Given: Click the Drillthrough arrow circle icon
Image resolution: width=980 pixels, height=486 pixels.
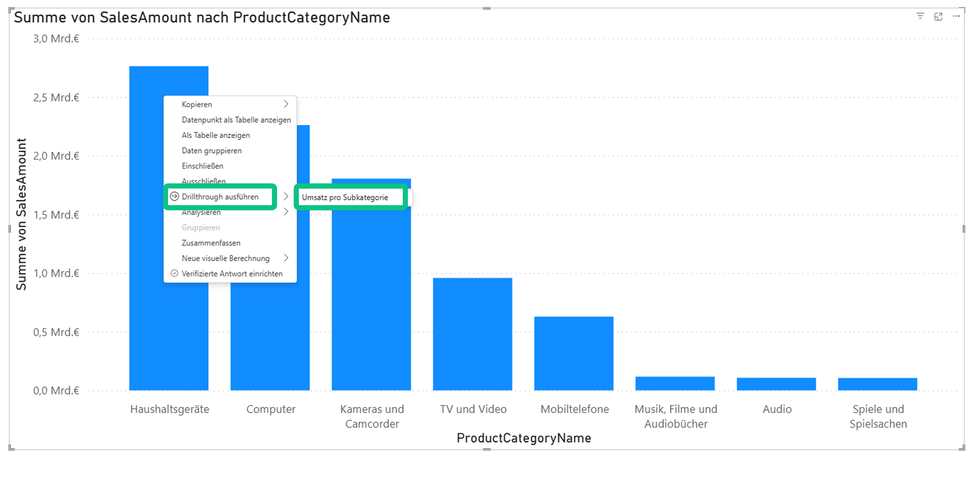Looking at the screenshot, I should coord(174,197).
